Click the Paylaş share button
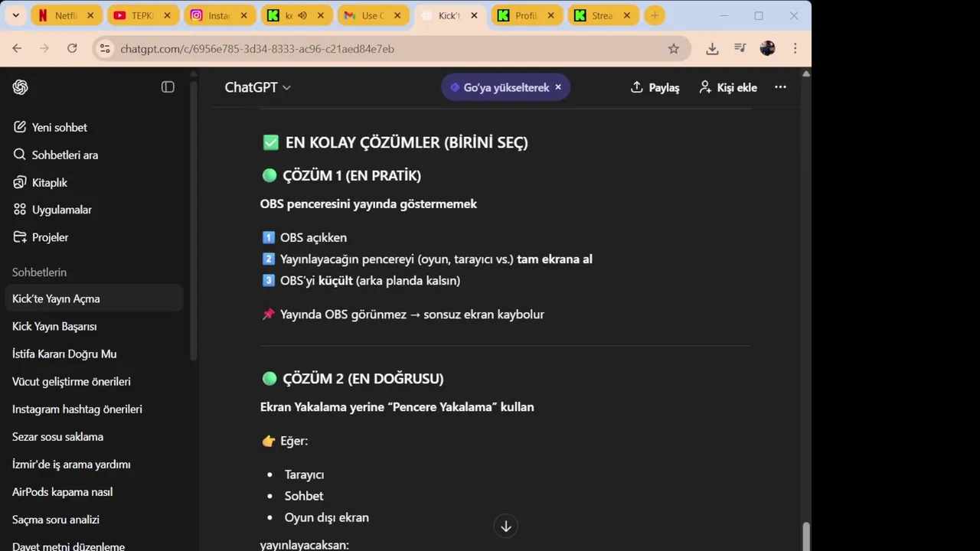This screenshot has width=980, height=551. tap(655, 87)
